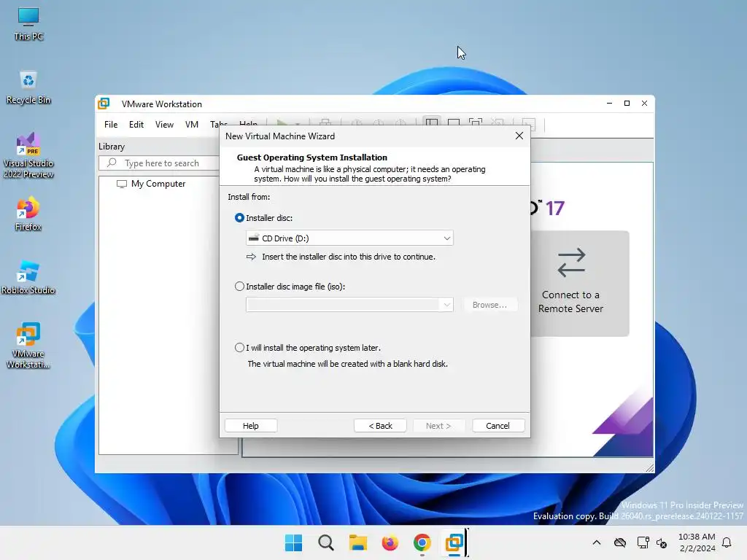Click the VMware Workstation title bar logo icon
Image resolution: width=747 pixels, height=560 pixels.
[x=104, y=104]
